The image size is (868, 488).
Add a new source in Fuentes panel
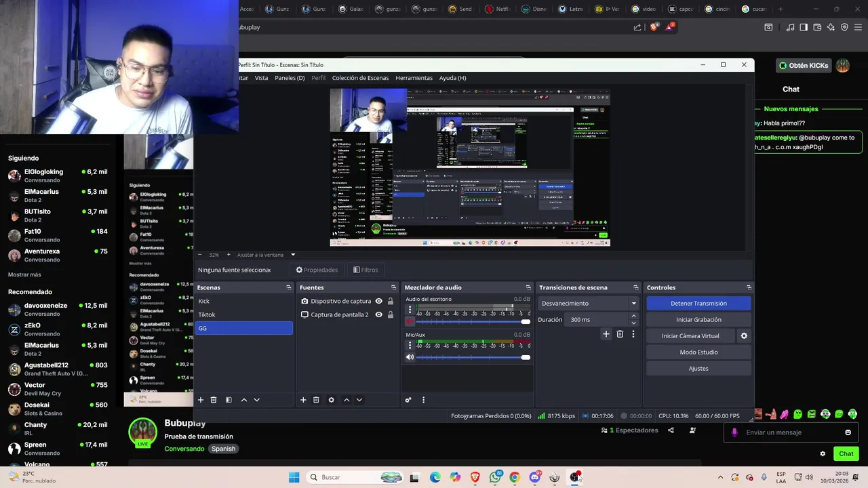click(303, 400)
